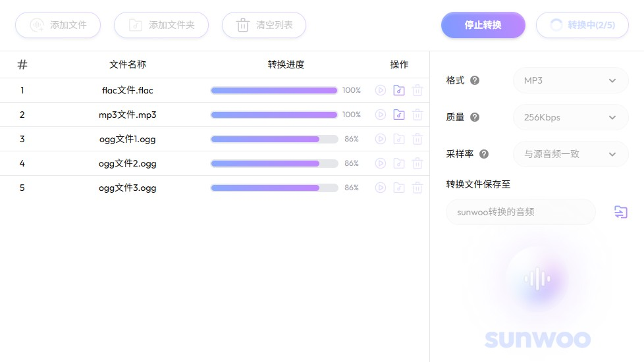The image size is (644, 362).
Task: Click help icon next to 格式
Action: point(475,80)
